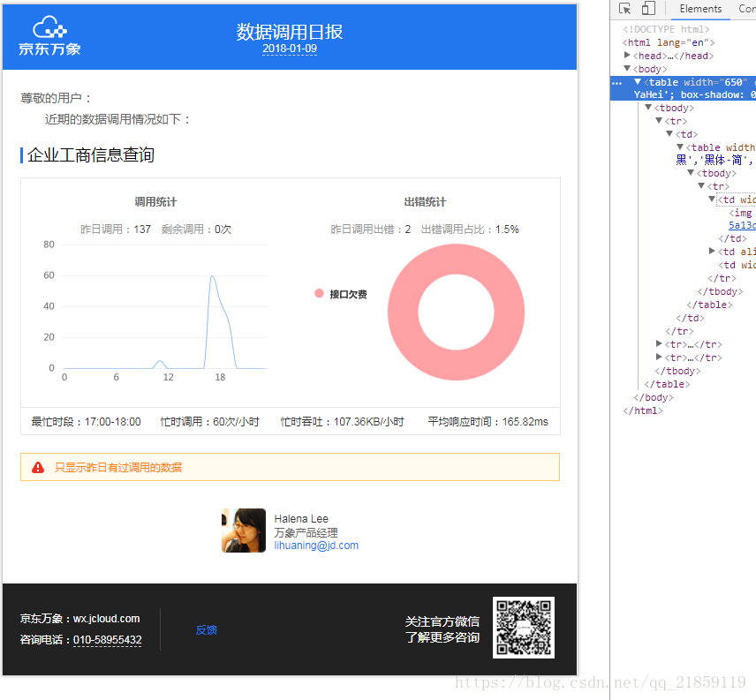Collapse the nested table width node
Viewport: 756px width, 700px height.
pyautogui.click(x=680, y=147)
